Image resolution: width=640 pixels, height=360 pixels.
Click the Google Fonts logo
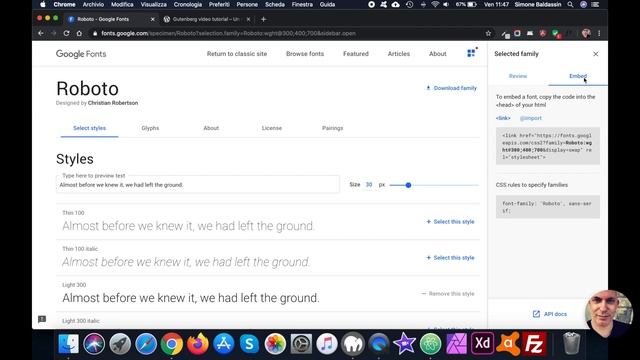(81, 54)
